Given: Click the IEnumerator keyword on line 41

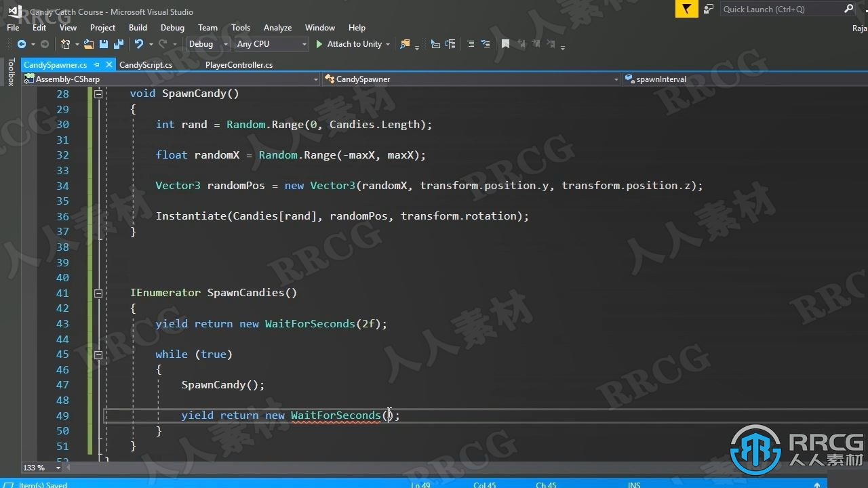Looking at the screenshot, I should point(165,293).
